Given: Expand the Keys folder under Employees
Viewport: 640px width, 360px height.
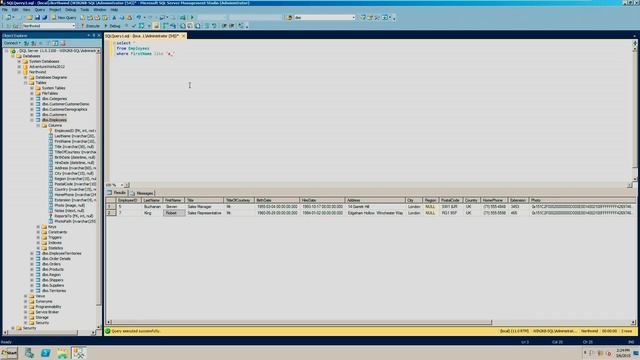Looking at the screenshot, I should pos(38,227).
